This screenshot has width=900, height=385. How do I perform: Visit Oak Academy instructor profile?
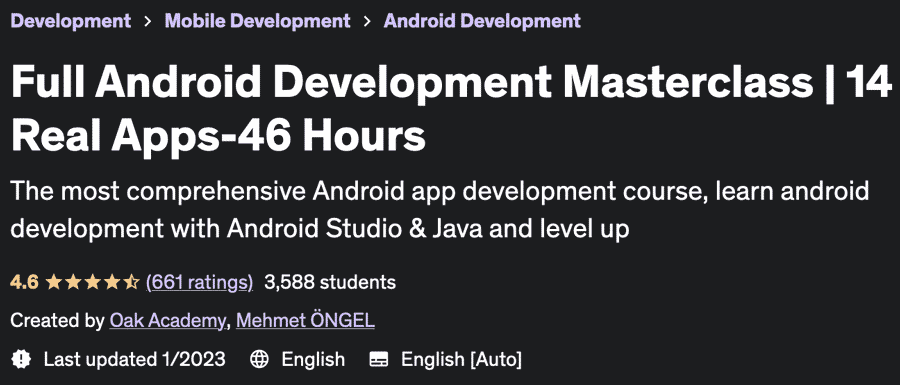168,321
